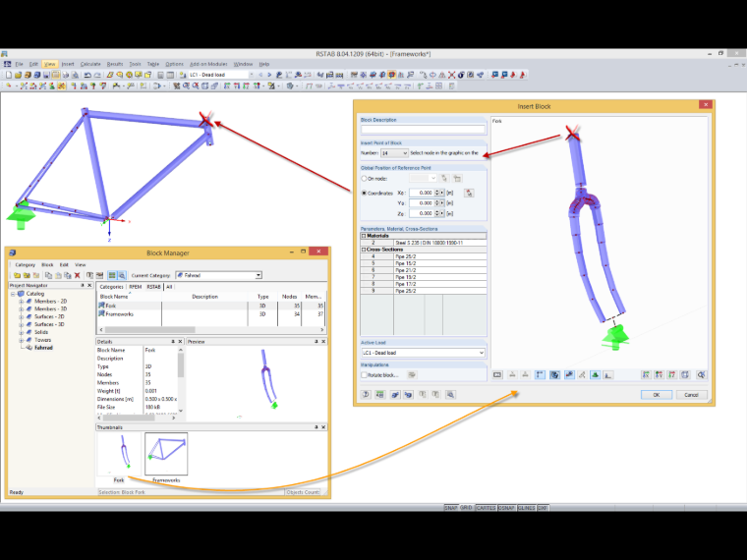
Task: Toggle DXF in the status bar
Action: [543, 508]
